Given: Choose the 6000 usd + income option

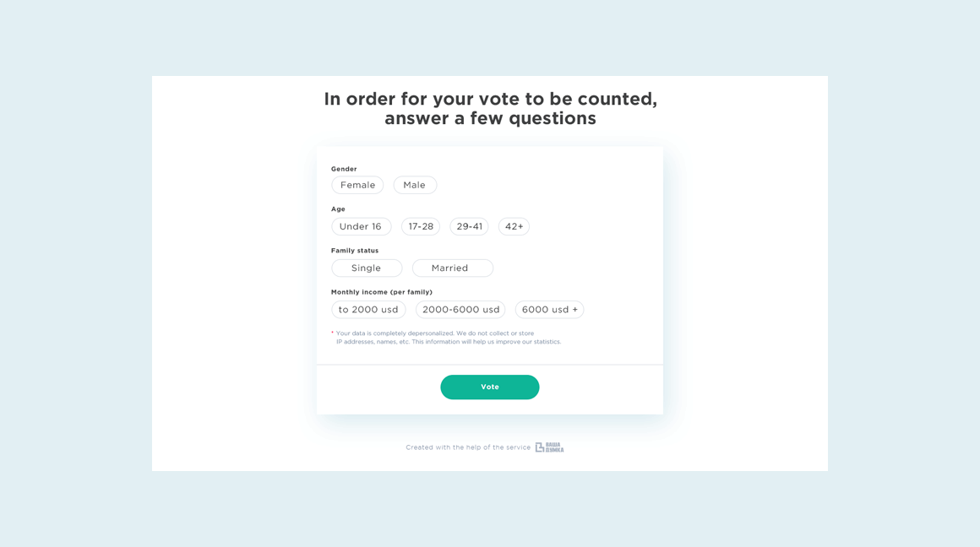Looking at the screenshot, I should point(549,310).
